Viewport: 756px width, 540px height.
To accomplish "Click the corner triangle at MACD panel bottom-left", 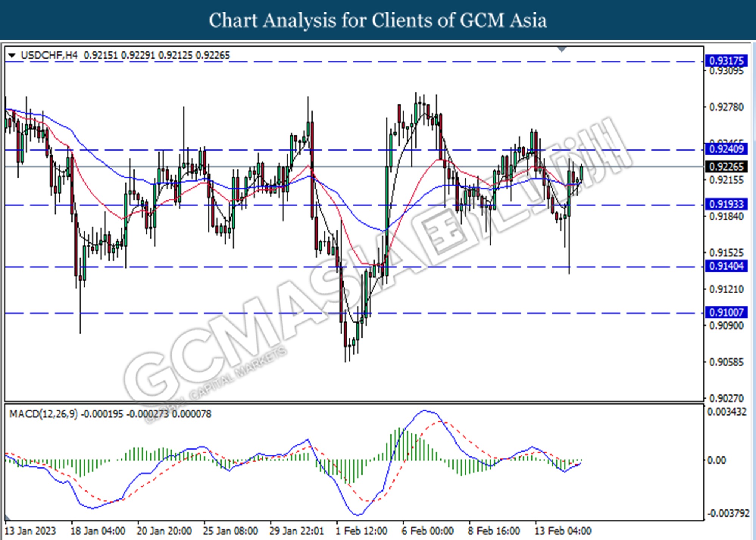I will 8,517.
